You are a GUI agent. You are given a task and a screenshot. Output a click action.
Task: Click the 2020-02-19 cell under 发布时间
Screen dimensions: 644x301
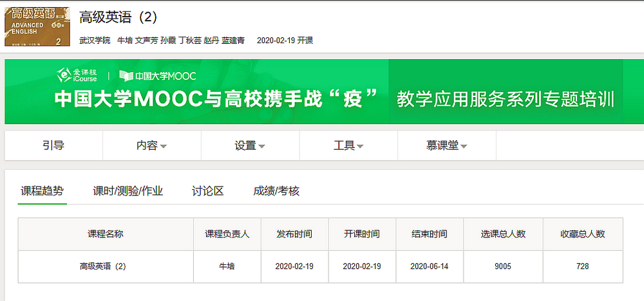(294, 266)
